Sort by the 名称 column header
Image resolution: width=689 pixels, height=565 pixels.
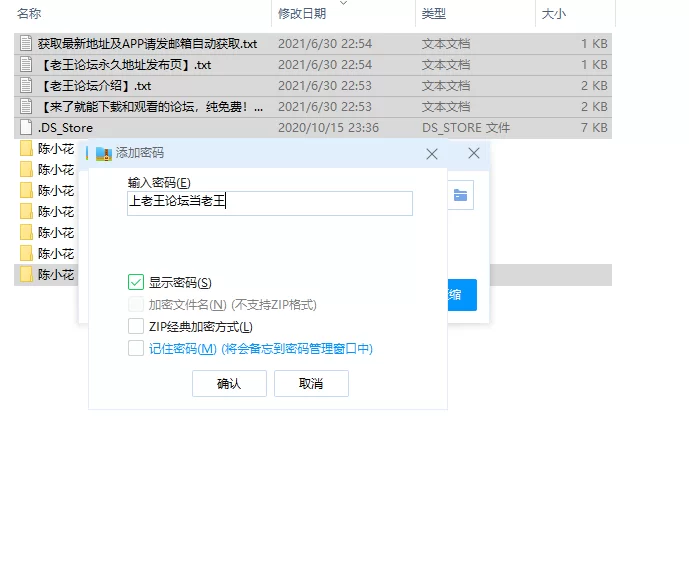29,14
